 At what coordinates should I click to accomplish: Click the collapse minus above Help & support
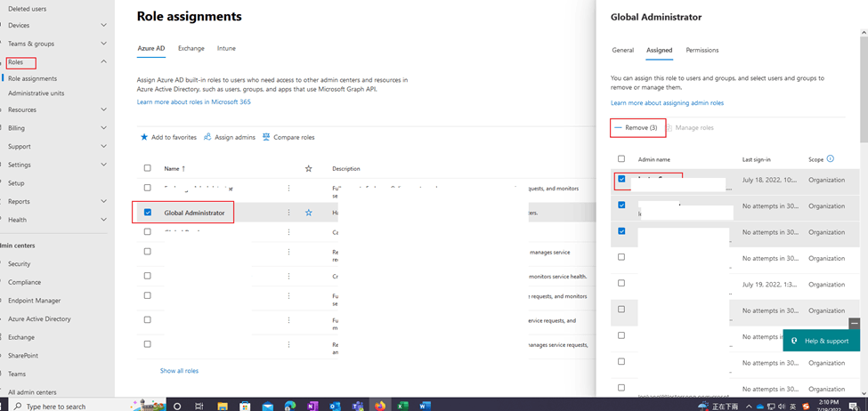click(855, 323)
